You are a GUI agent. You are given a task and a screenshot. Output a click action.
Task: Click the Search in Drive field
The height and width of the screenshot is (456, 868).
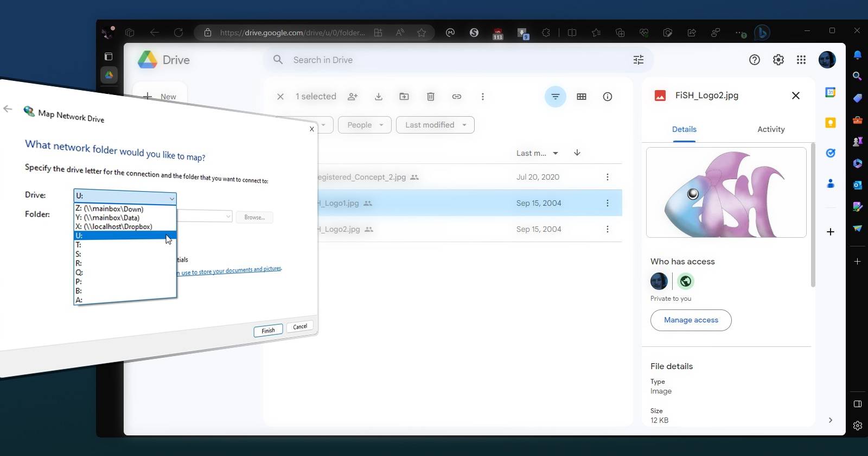coord(458,60)
